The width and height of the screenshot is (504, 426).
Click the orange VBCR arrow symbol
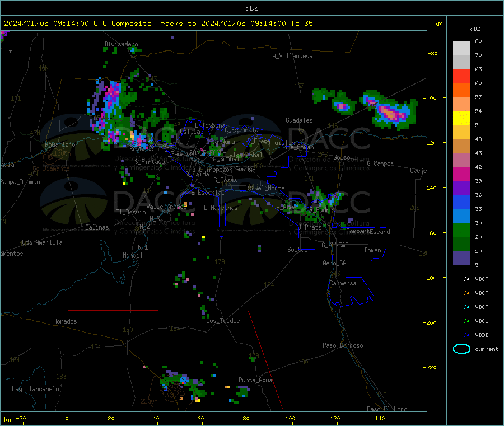click(461, 293)
